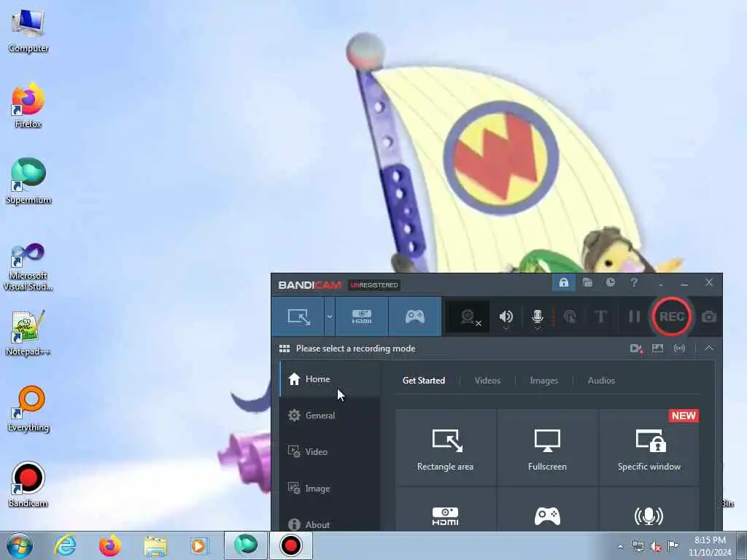Start recording with the REC button

pyautogui.click(x=672, y=316)
